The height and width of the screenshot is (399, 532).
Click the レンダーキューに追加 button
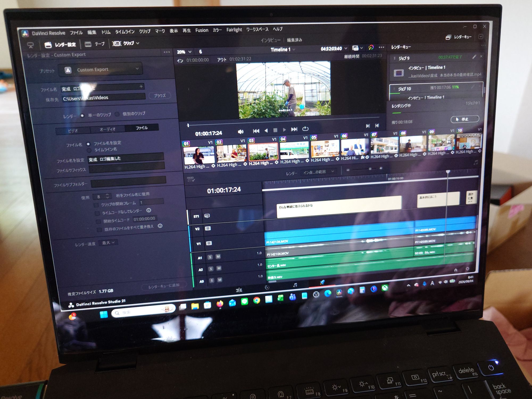[164, 286]
